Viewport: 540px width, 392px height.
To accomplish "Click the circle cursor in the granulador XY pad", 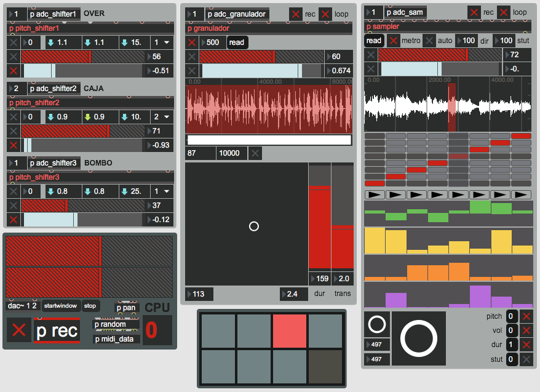I will pyautogui.click(x=254, y=226).
